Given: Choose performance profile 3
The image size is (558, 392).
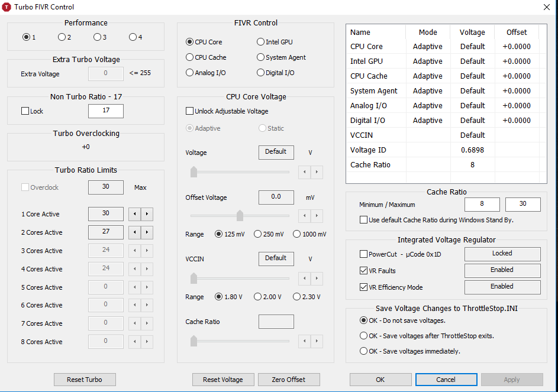Looking at the screenshot, I should tap(97, 37).
